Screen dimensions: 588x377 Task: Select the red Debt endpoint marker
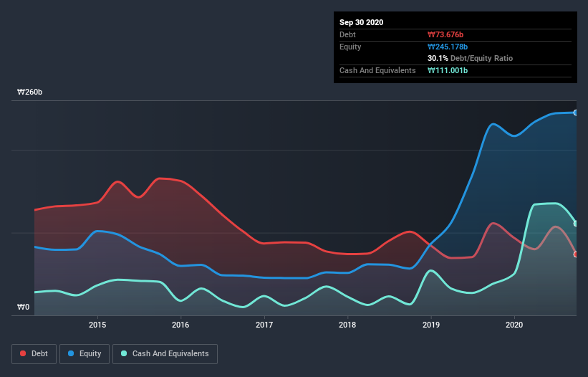pos(576,254)
